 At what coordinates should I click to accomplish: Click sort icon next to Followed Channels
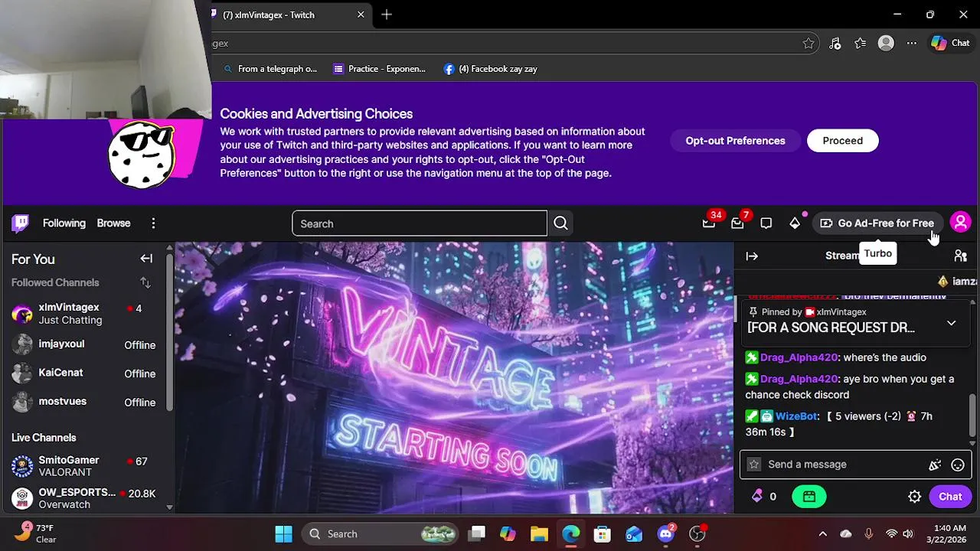[145, 283]
